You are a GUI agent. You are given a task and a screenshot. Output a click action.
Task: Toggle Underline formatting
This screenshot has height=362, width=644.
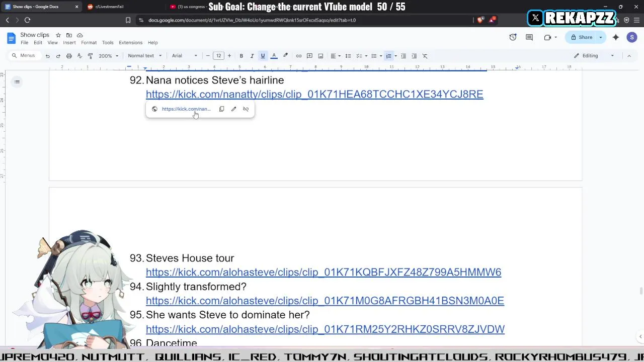tap(263, 56)
